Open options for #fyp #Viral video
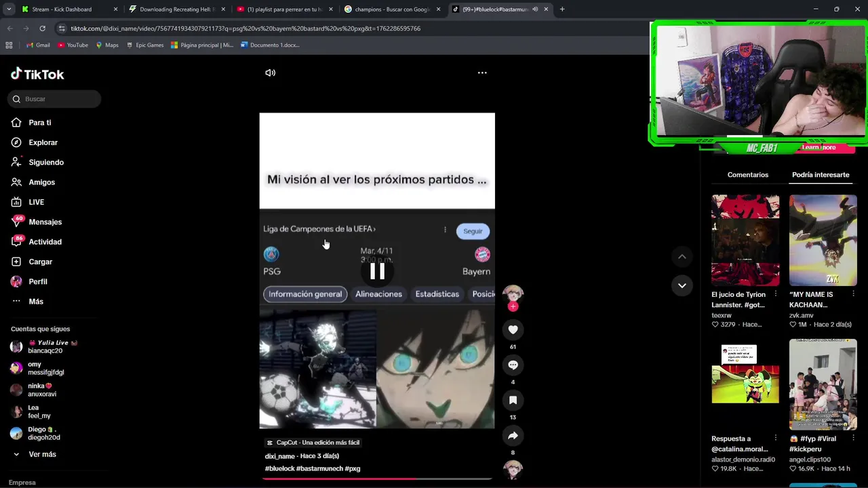The width and height of the screenshot is (868, 488). click(853, 439)
